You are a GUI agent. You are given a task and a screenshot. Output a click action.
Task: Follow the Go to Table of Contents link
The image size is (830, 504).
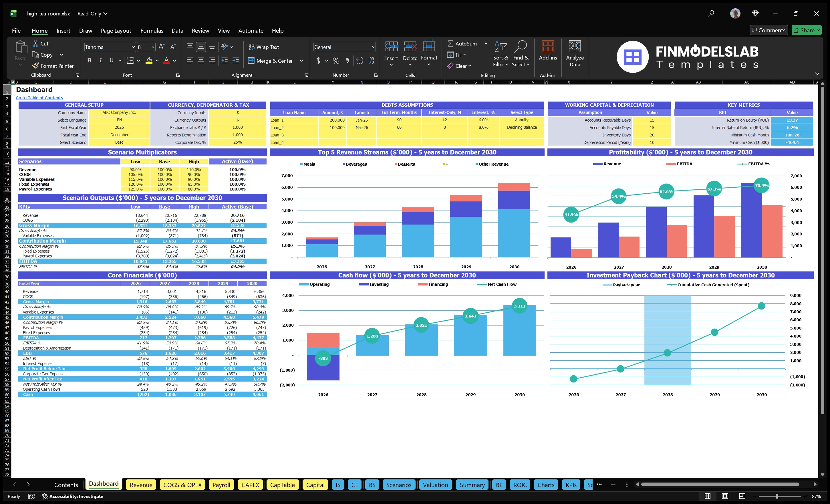pos(39,98)
